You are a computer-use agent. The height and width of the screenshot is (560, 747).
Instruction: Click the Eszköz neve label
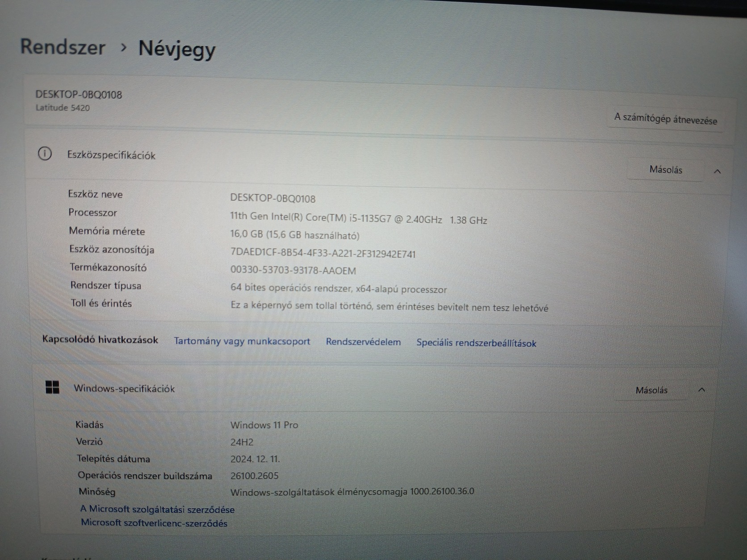coord(95,194)
